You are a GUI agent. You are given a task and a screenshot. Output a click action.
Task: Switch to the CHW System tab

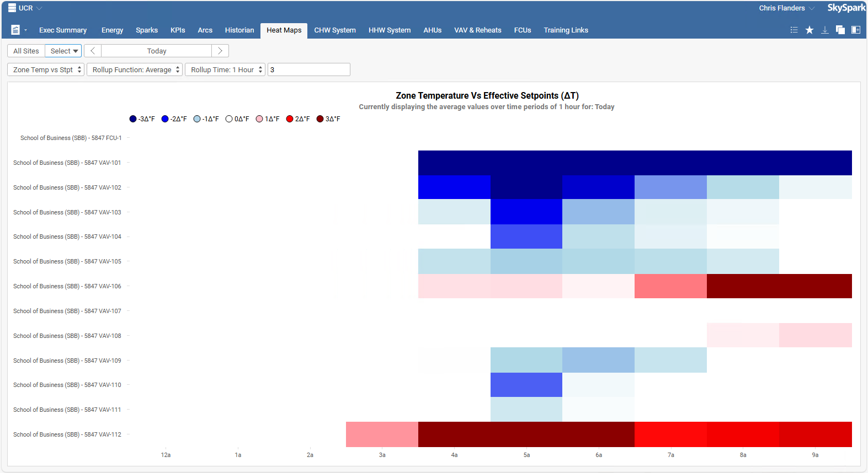point(334,30)
